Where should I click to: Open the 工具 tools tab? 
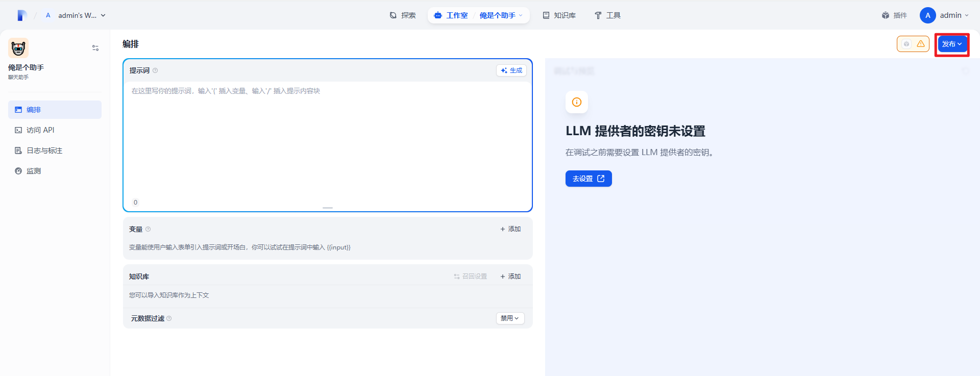(607, 15)
